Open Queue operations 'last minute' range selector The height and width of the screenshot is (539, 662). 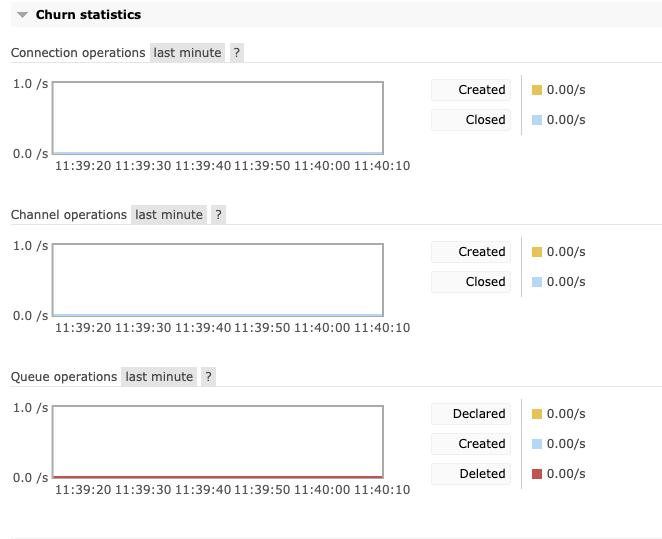click(159, 376)
